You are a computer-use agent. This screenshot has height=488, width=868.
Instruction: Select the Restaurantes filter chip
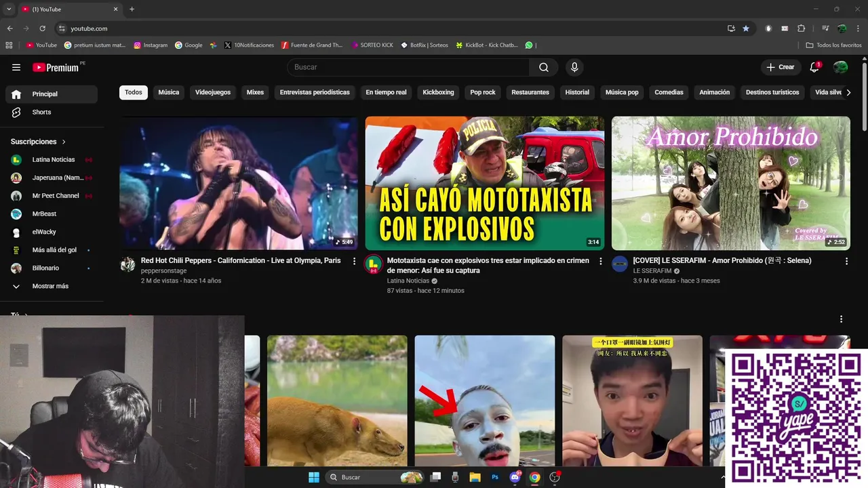pos(530,92)
